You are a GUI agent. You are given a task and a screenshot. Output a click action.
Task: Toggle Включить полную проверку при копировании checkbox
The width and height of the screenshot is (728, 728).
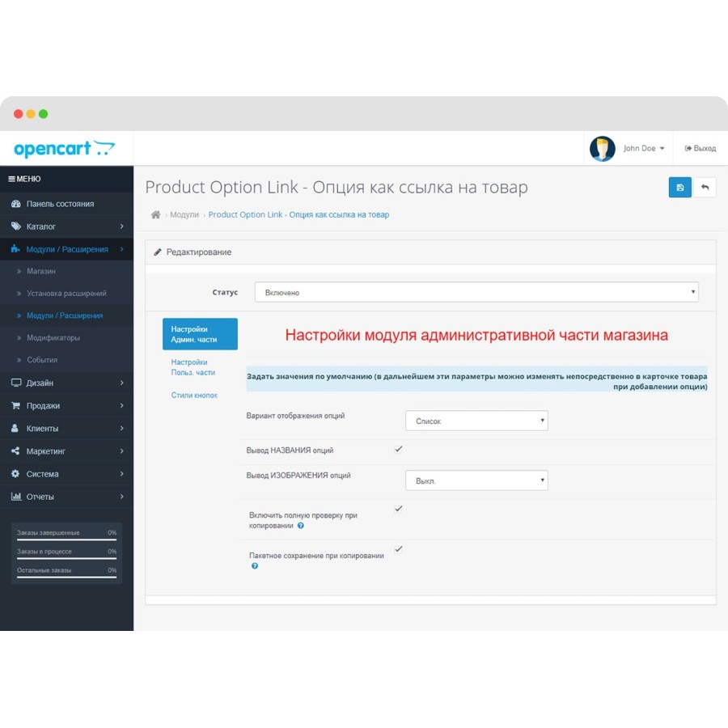(398, 509)
